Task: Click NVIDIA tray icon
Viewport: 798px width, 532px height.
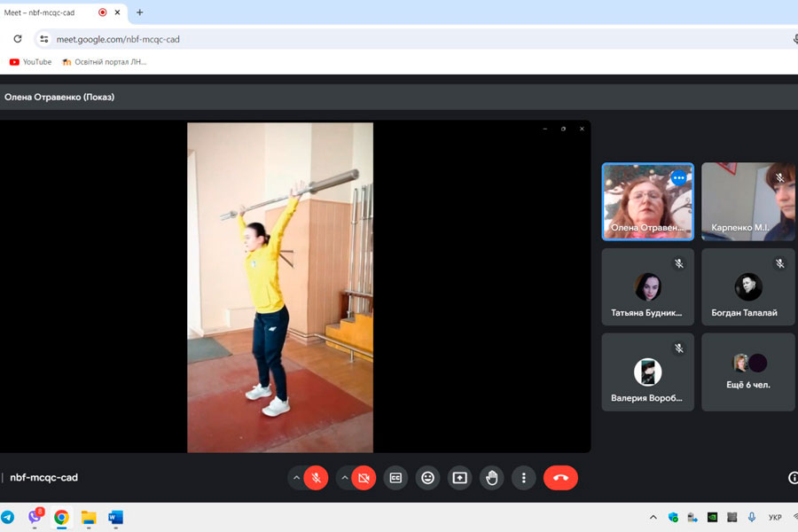Action: (713, 517)
